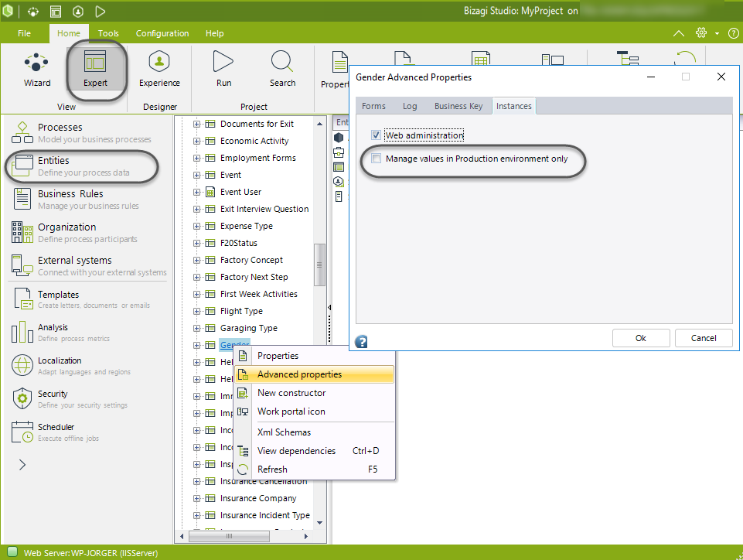
Task: Click the entity tree vertical scrollbar
Action: (319, 265)
